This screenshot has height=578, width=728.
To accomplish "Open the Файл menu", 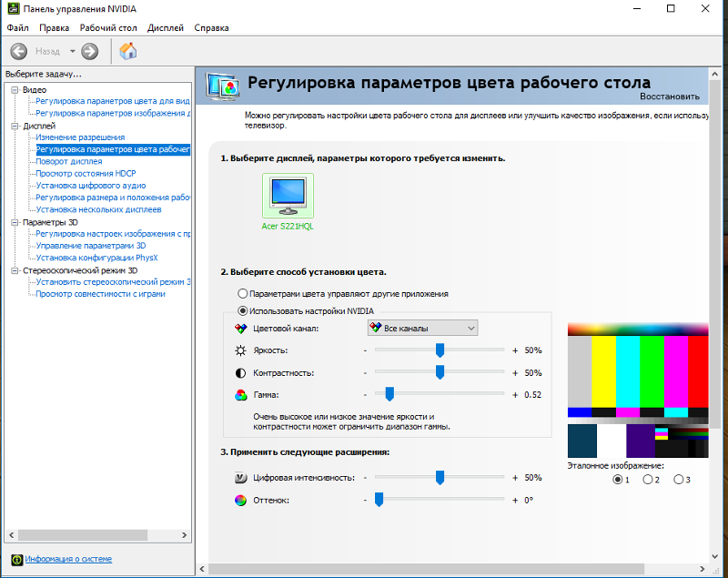I will [17, 28].
